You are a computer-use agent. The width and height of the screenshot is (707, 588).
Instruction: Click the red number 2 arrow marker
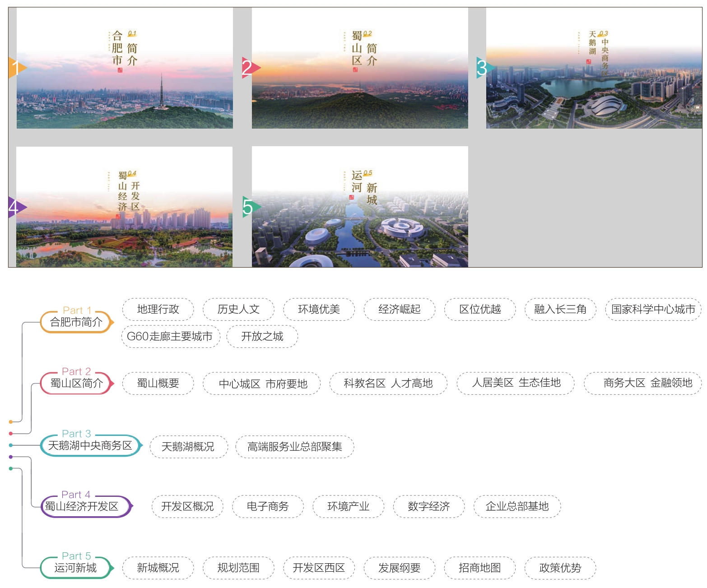click(x=251, y=68)
